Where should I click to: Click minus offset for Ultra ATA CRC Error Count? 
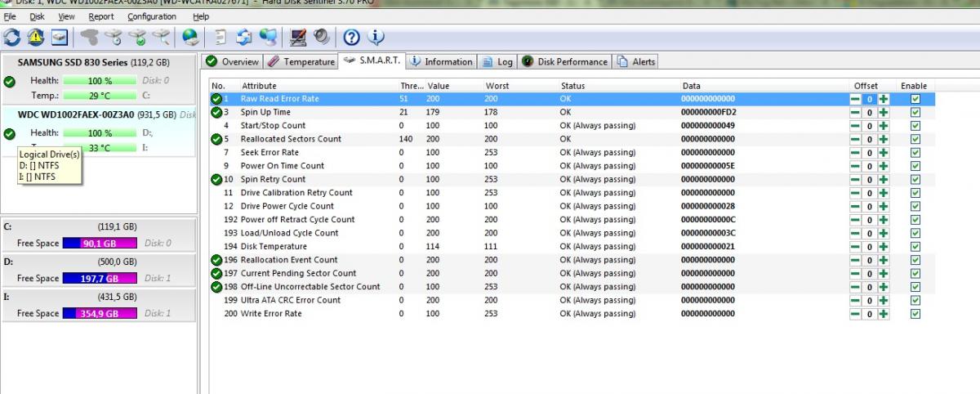(855, 300)
